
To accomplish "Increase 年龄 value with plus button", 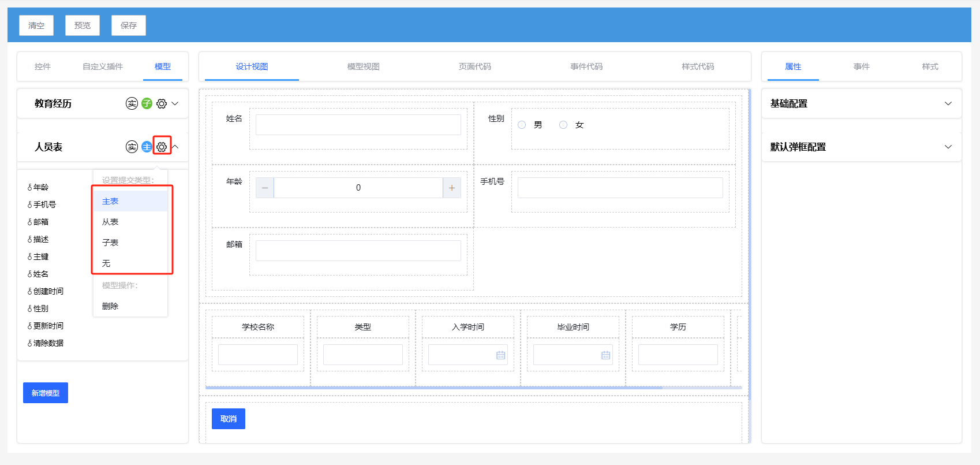I will point(451,188).
